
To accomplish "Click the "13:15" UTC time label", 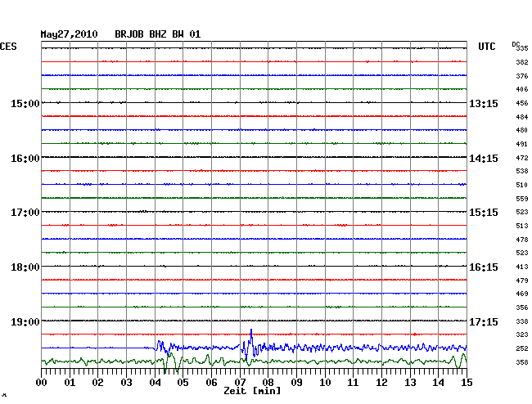I will tap(484, 103).
